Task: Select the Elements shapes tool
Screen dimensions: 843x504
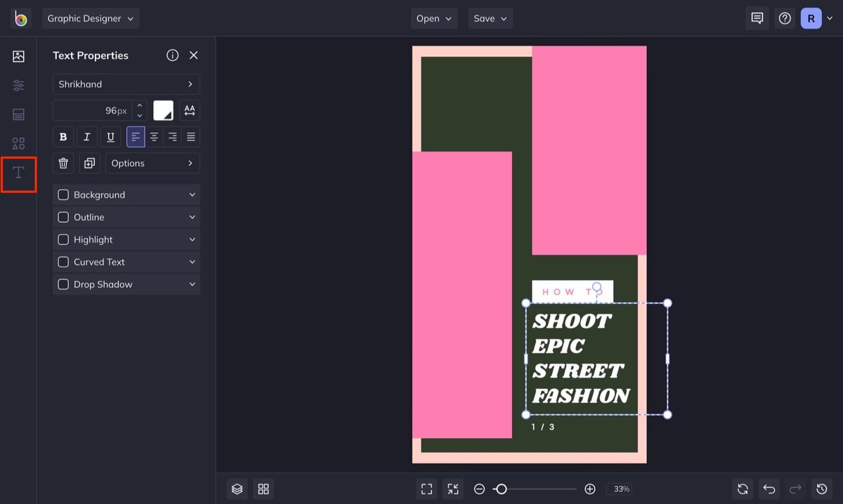Action: (x=18, y=142)
